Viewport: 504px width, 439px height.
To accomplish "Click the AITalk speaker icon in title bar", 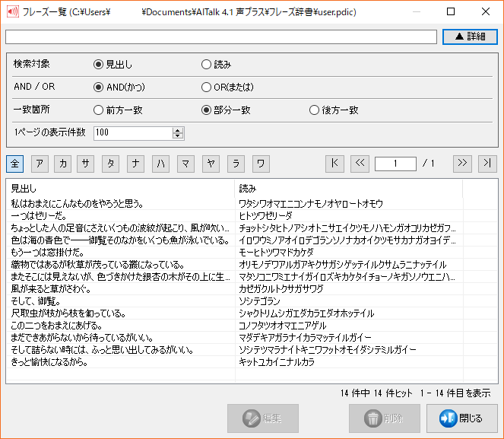I will pyautogui.click(x=13, y=12).
